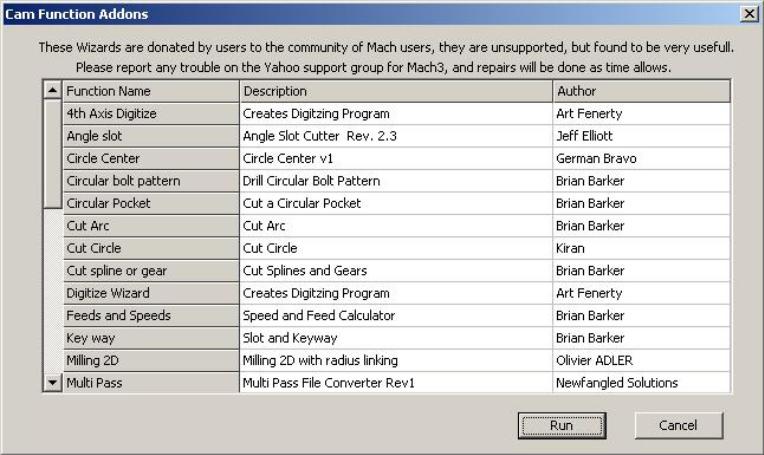764x455 pixels.
Task: Click the vertical scrollbar thumb
Action: (x=52, y=154)
